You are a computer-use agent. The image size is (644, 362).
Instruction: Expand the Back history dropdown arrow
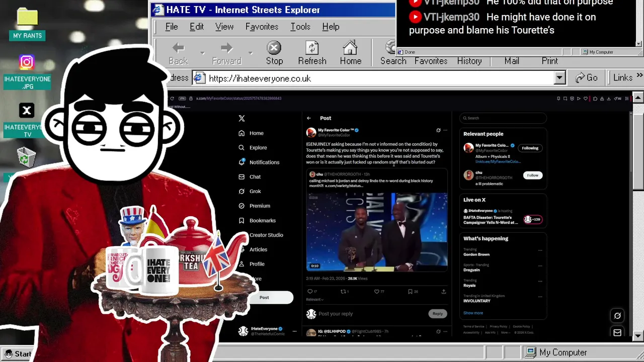(202, 53)
